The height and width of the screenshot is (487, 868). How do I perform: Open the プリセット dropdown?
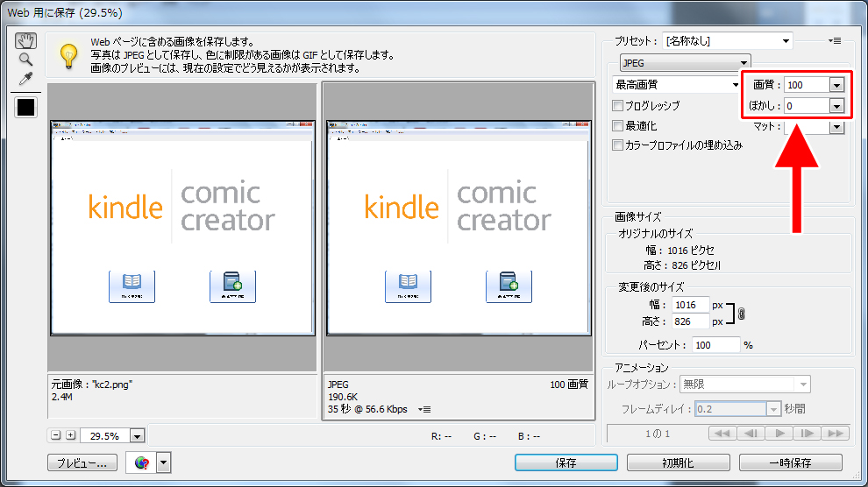[728, 41]
